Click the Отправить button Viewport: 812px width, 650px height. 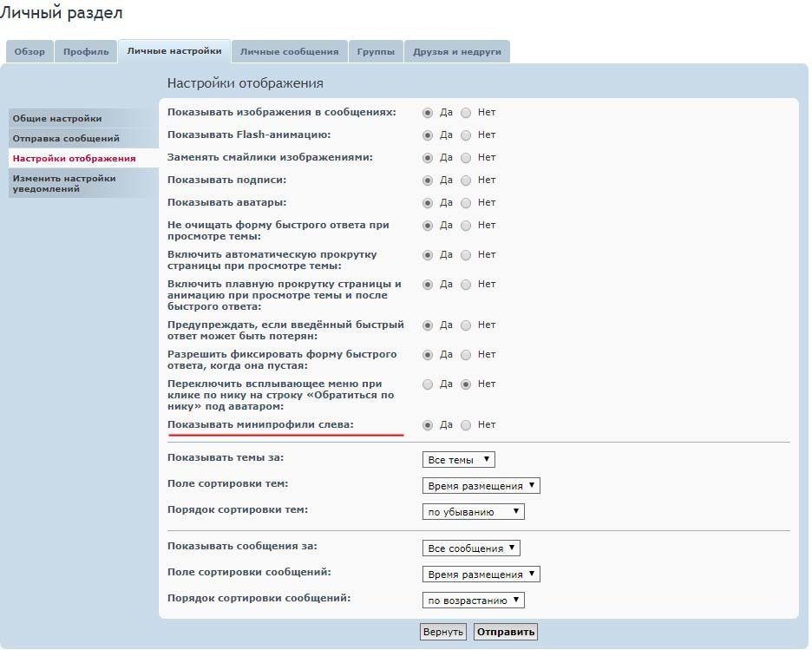pos(506,632)
